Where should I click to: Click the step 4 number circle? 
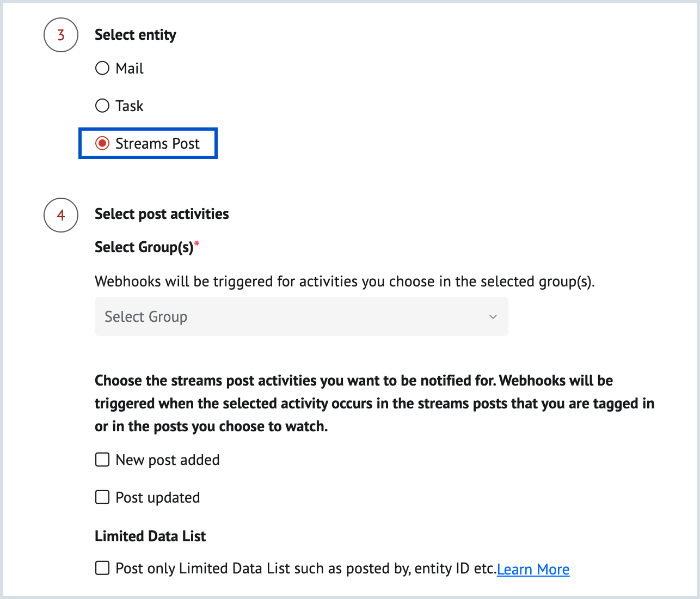61,215
